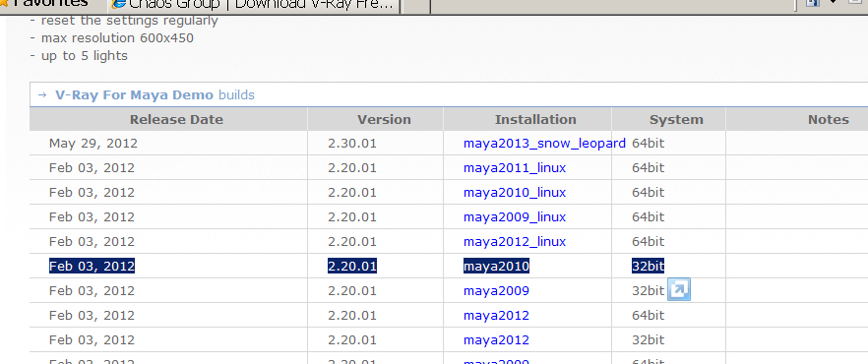Click the highlighted maya2010 installation link
This screenshot has width=868, height=364.
pyautogui.click(x=497, y=266)
